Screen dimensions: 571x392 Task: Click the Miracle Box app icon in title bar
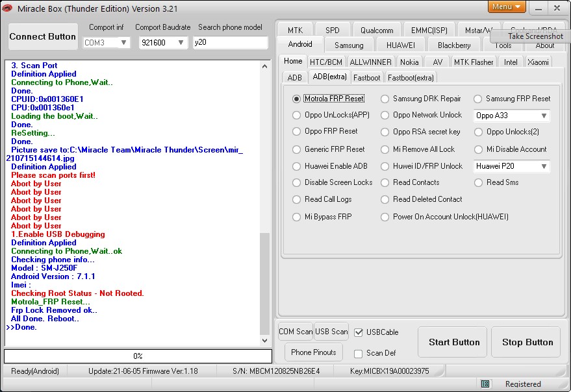(x=7, y=8)
